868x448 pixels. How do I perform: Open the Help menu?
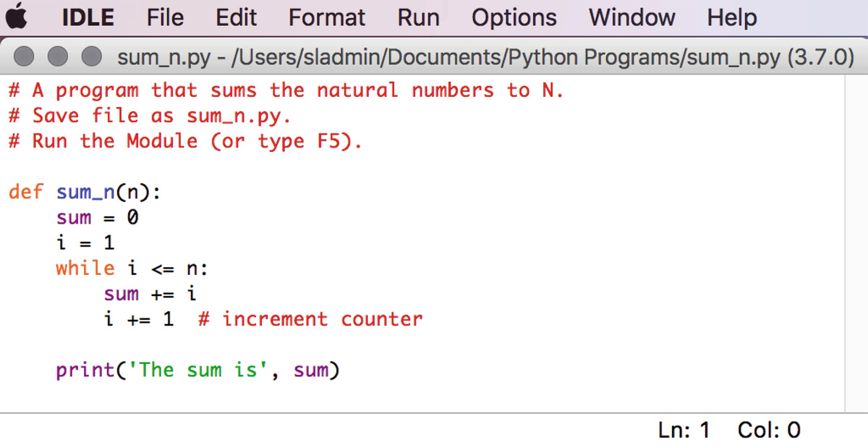coord(731,17)
